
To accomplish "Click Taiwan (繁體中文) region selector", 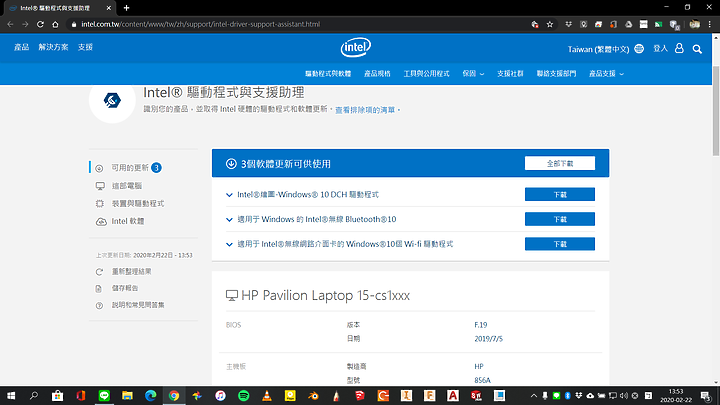I will [x=598, y=49].
